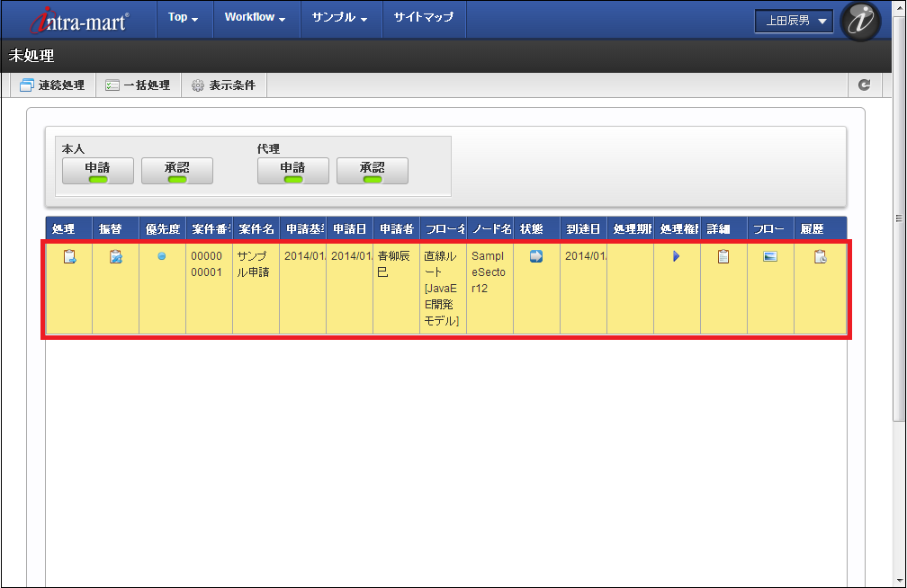Expand the Workflow menu dropdown
Image resolution: width=907 pixels, height=588 pixels.
tap(255, 18)
